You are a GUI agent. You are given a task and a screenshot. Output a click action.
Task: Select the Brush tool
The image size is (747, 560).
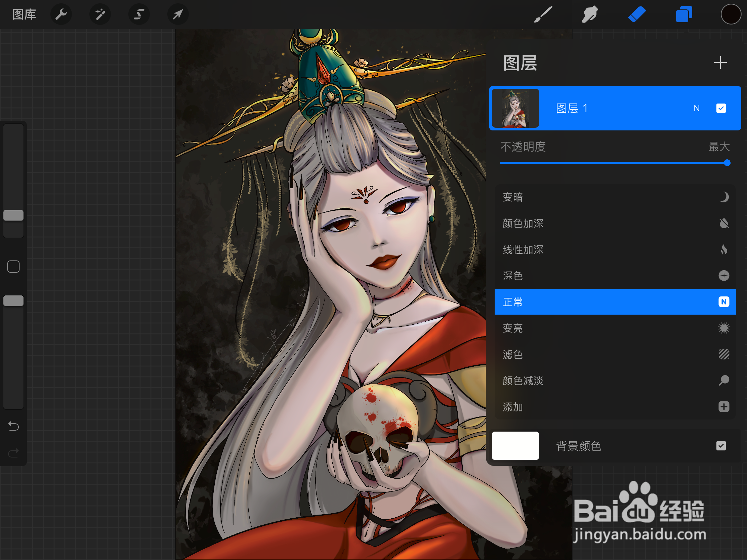click(x=543, y=14)
